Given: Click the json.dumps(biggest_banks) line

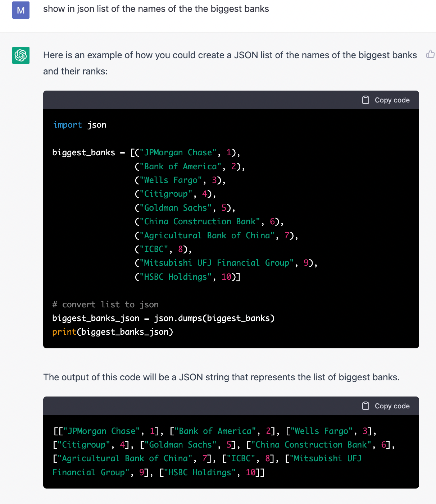Looking at the screenshot, I should click(x=163, y=318).
